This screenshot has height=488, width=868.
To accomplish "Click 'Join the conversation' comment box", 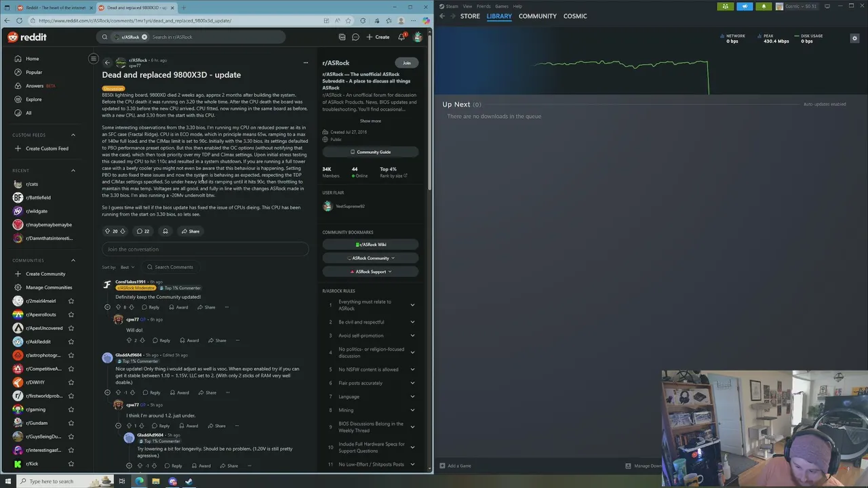I will [x=205, y=249].
